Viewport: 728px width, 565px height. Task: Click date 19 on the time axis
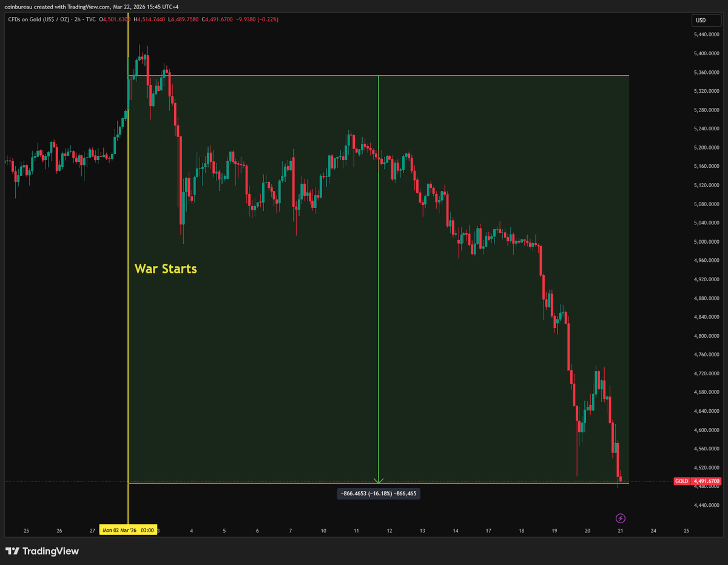click(x=554, y=530)
